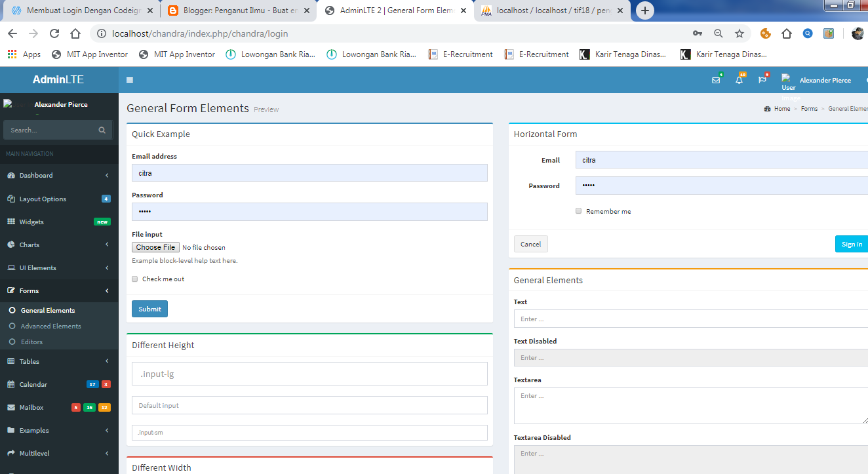
Task: Click the "Example block-level help text here." text
Action: point(184,260)
